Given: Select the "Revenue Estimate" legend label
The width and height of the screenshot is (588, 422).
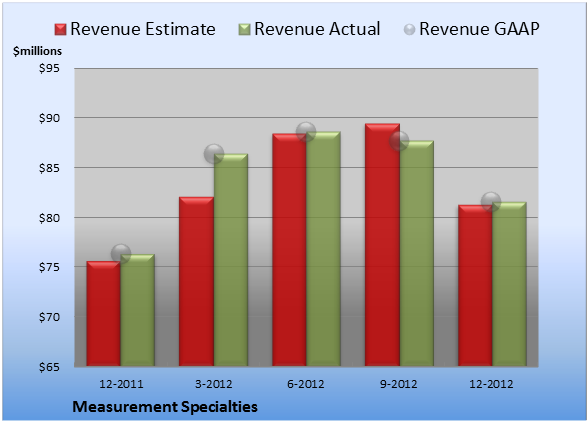Looking at the screenshot, I should (143, 29).
